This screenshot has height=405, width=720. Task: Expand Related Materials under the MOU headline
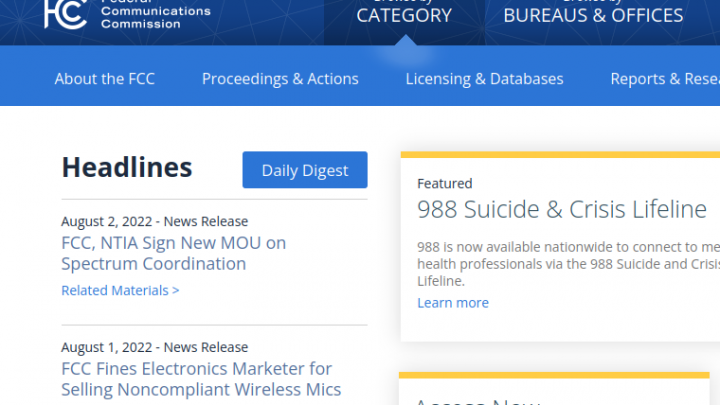(x=120, y=291)
